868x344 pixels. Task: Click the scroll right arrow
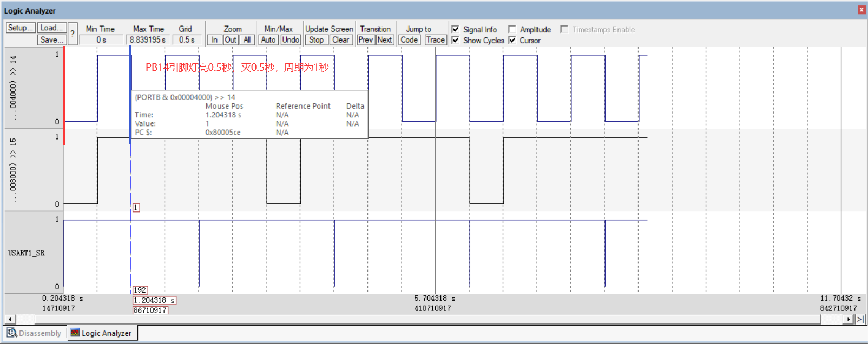click(x=849, y=319)
